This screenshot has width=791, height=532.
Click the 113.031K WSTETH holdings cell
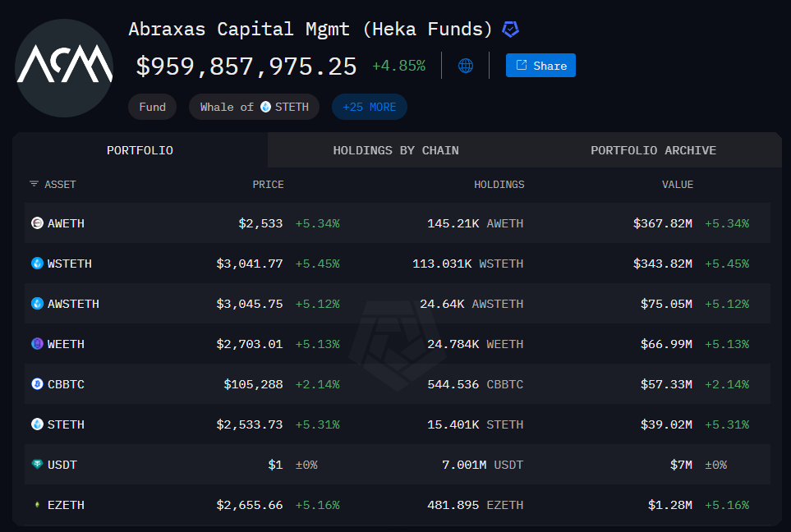(x=467, y=264)
